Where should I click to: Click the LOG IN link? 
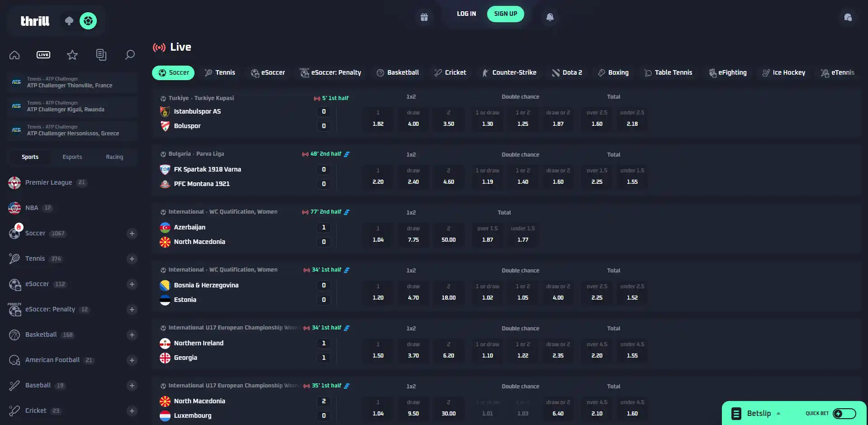click(x=466, y=14)
